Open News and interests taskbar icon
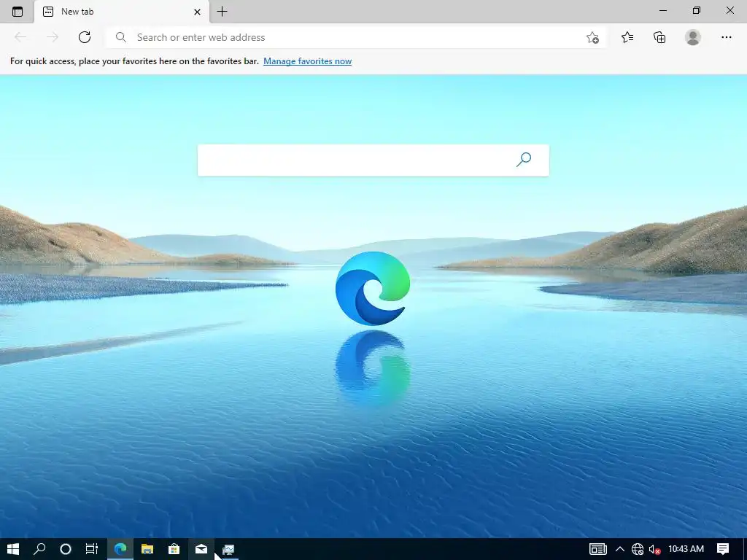The height and width of the screenshot is (560, 747). point(598,549)
